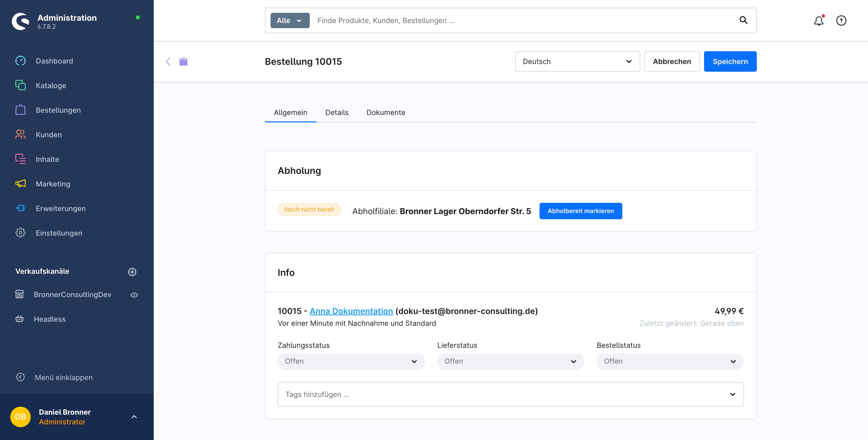Image resolution: width=868 pixels, height=440 pixels.
Task: Open the help question mark icon
Action: pyautogui.click(x=841, y=20)
